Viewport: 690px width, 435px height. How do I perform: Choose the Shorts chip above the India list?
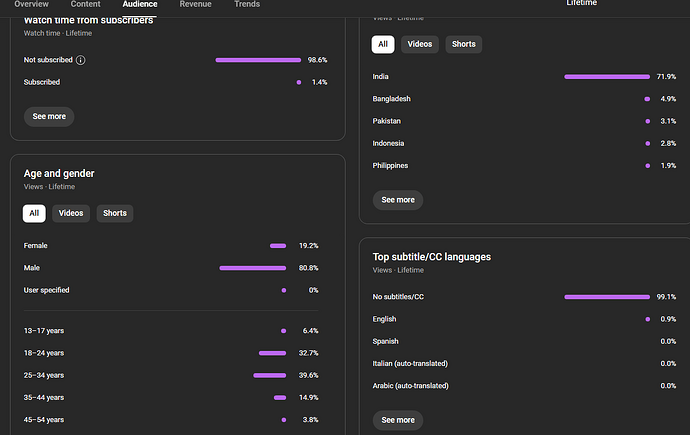(464, 44)
